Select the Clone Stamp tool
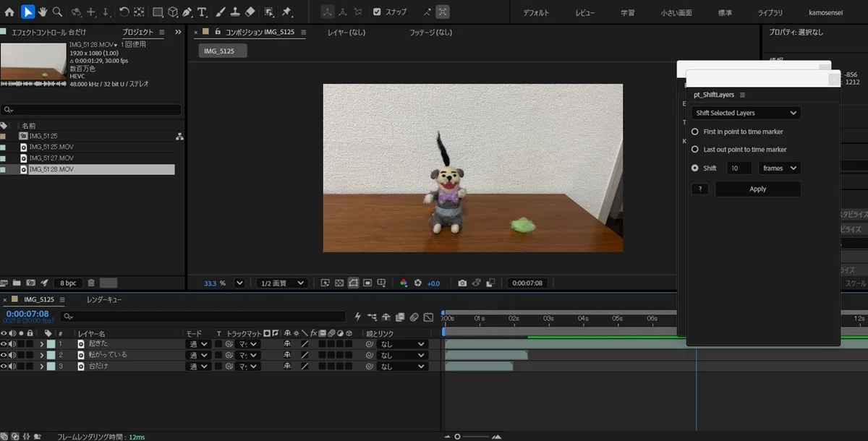868x441 pixels. (x=235, y=12)
